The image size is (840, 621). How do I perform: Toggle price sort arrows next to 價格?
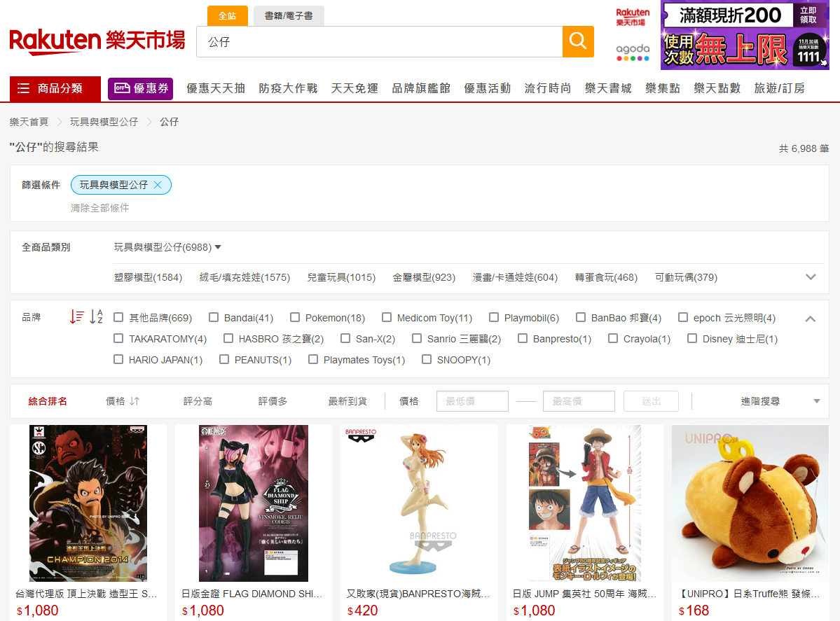(x=135, y=401)
